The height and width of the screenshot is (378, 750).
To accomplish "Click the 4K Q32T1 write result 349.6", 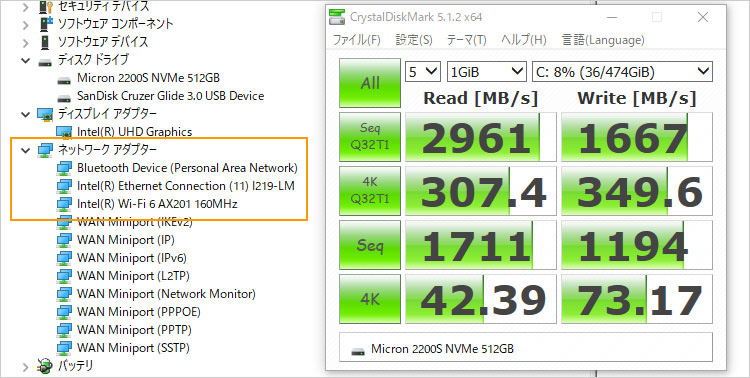I will pyautogui.click(x=637, y=191).
